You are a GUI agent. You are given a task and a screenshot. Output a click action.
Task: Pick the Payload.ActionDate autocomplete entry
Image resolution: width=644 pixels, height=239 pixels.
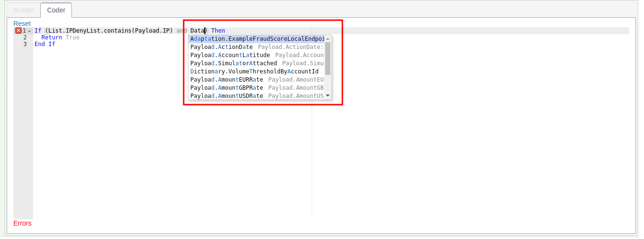point(257,47)
